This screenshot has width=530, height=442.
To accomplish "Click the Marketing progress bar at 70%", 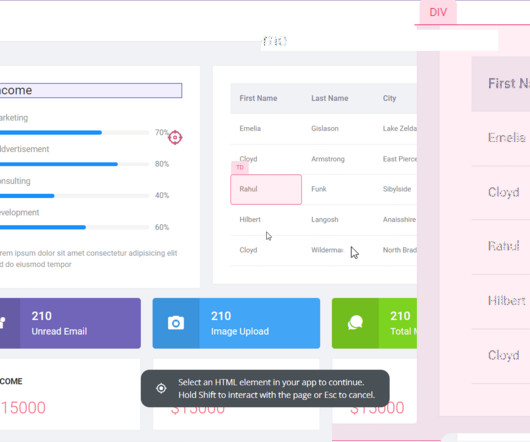I will (x=74, y=132).
